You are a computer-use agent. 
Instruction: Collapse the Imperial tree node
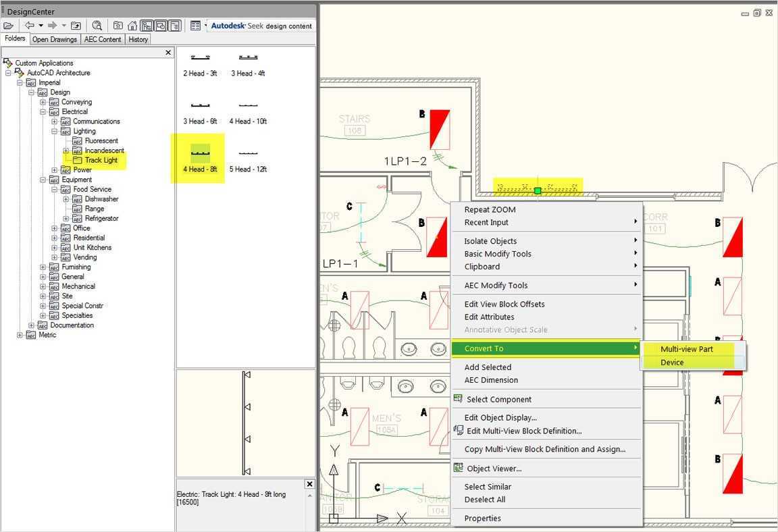pyautogui.click(x=20, y=83)
